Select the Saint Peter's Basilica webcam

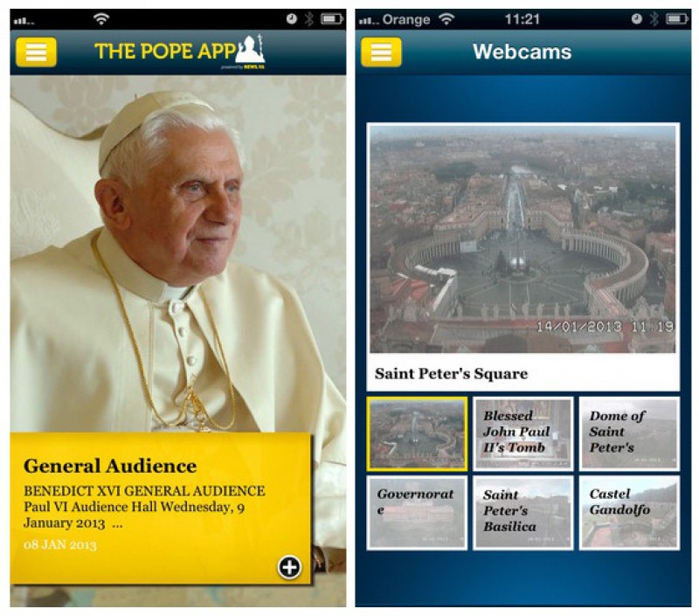click(523, 513)
